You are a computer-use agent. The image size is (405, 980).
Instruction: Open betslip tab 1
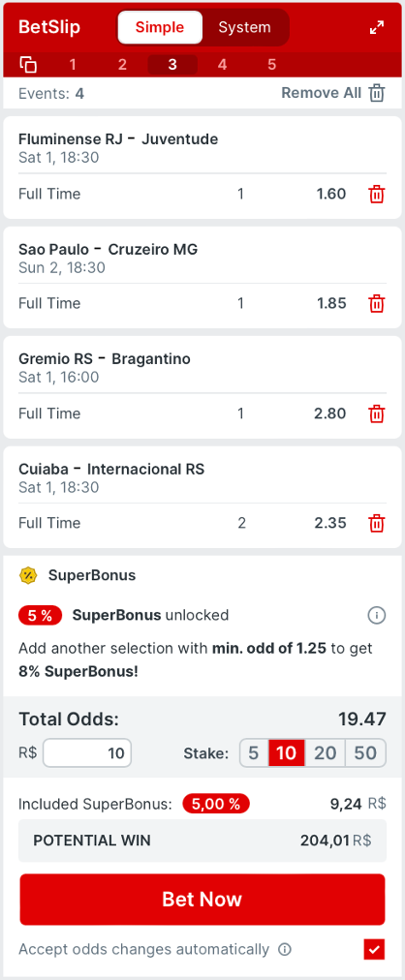(x=73, y=64)
